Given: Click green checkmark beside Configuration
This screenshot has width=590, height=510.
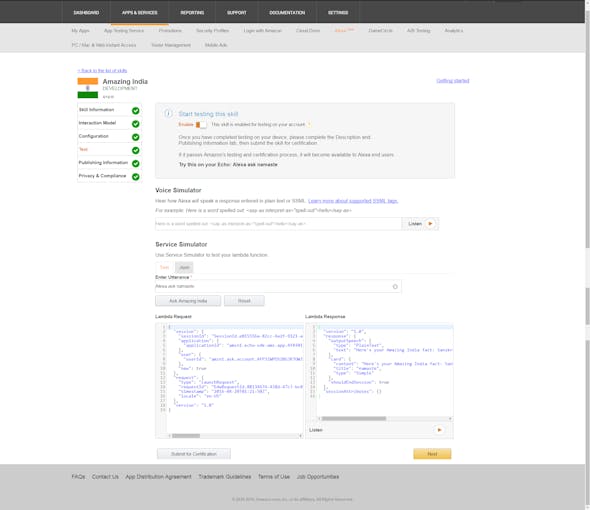Looking at the screenshot, I should [x=135, y=137].
